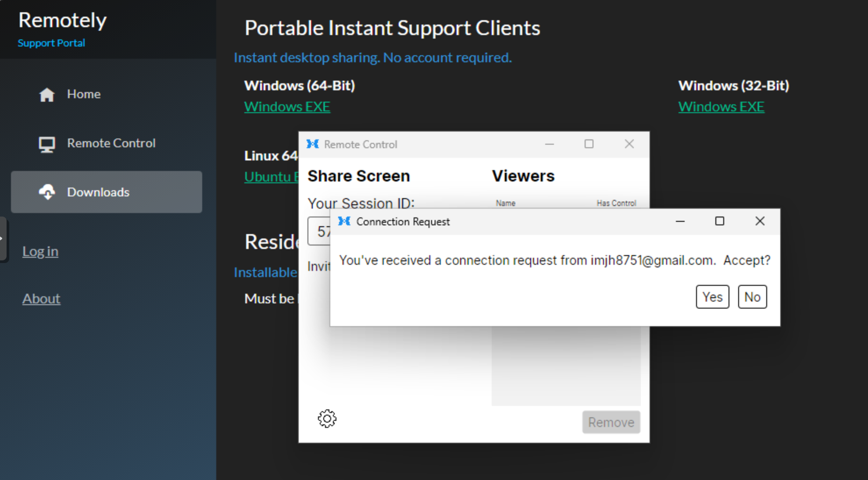Click the Viewers list area
Screen dimensions: 868x480
click(x=566, y=366)
